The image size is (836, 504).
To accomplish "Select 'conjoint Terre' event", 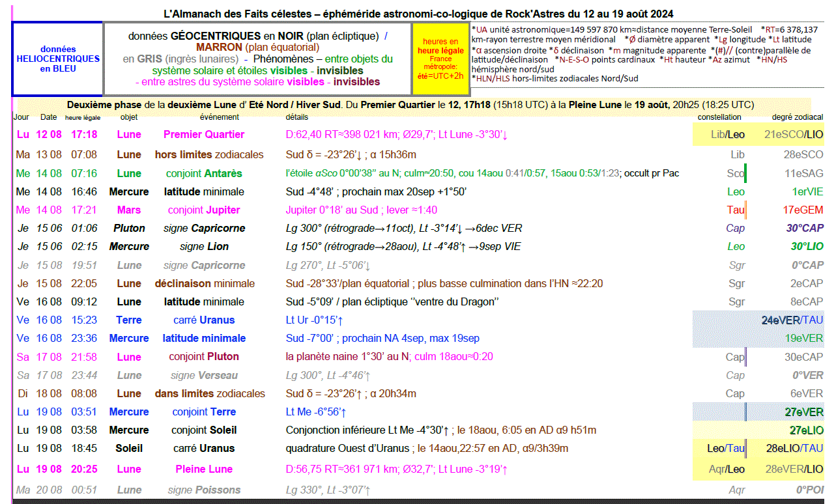I will click(x=204, y=412).
